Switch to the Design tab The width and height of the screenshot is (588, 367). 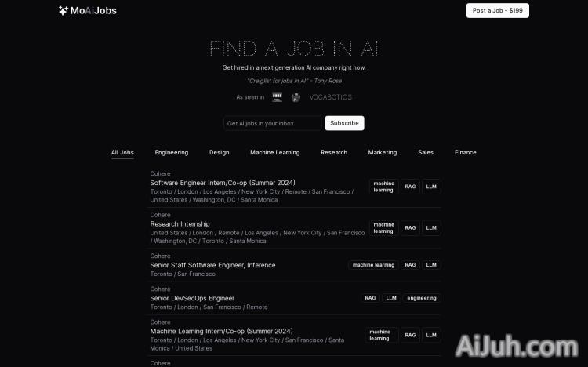(x=219, y=152)
